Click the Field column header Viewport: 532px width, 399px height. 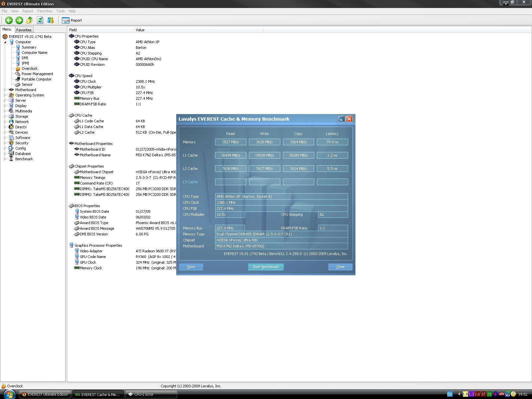[x=101, y=30]
